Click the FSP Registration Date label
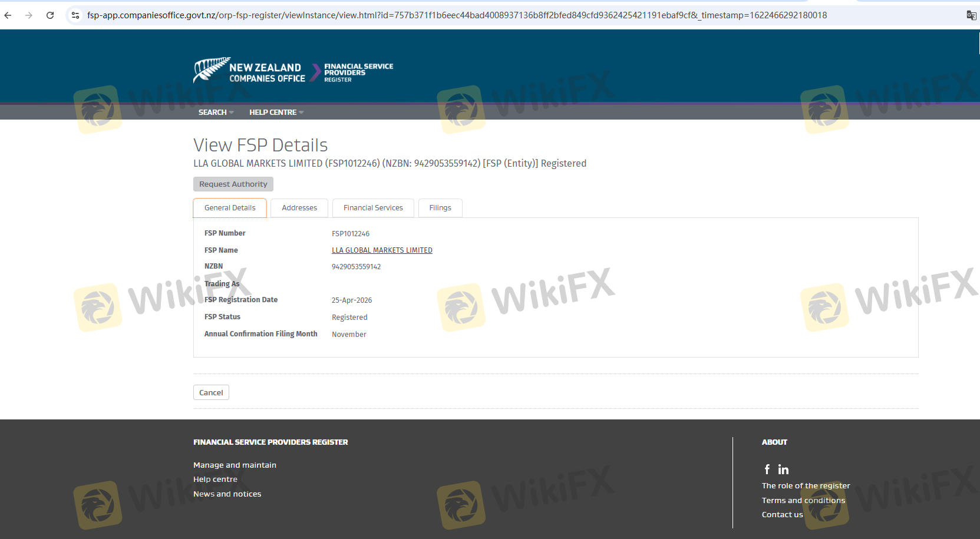The height and width of the screenshot is (539, 980). (241, 300)
